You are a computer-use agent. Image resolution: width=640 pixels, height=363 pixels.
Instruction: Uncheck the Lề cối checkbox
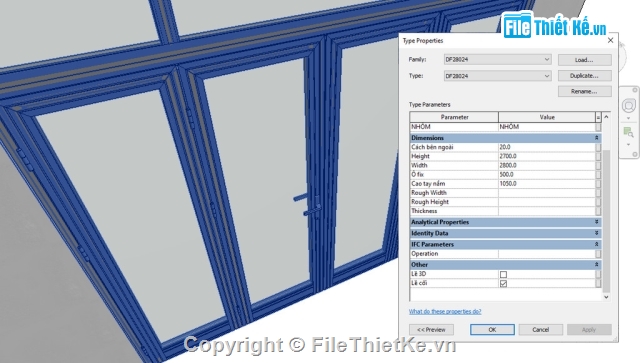(x=503, y=283)
